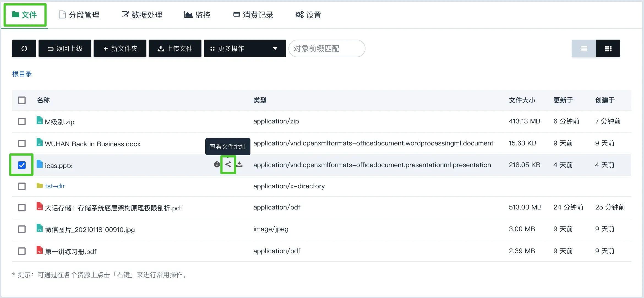The width and height of the screenshot is (644, 298).
Task: Check the checkbox beside 第一讲练习册.pdf
Action: [x=22, y=251]
